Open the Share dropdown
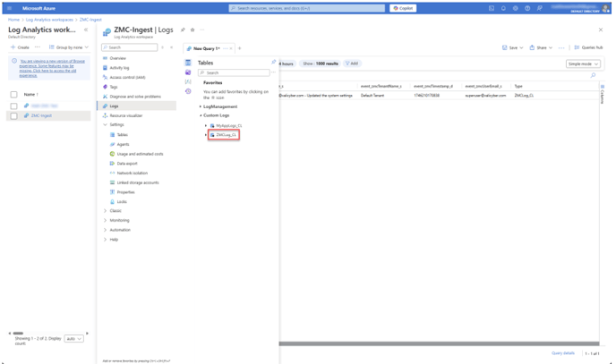 (541, 48)
